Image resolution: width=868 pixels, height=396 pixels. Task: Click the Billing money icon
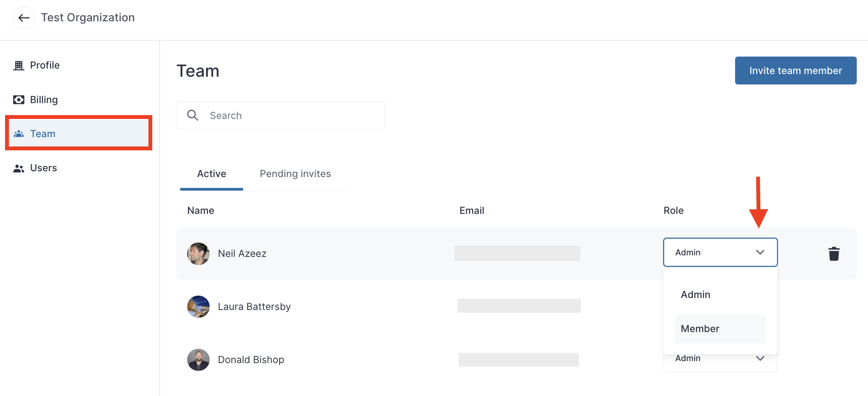pos(19,100)
